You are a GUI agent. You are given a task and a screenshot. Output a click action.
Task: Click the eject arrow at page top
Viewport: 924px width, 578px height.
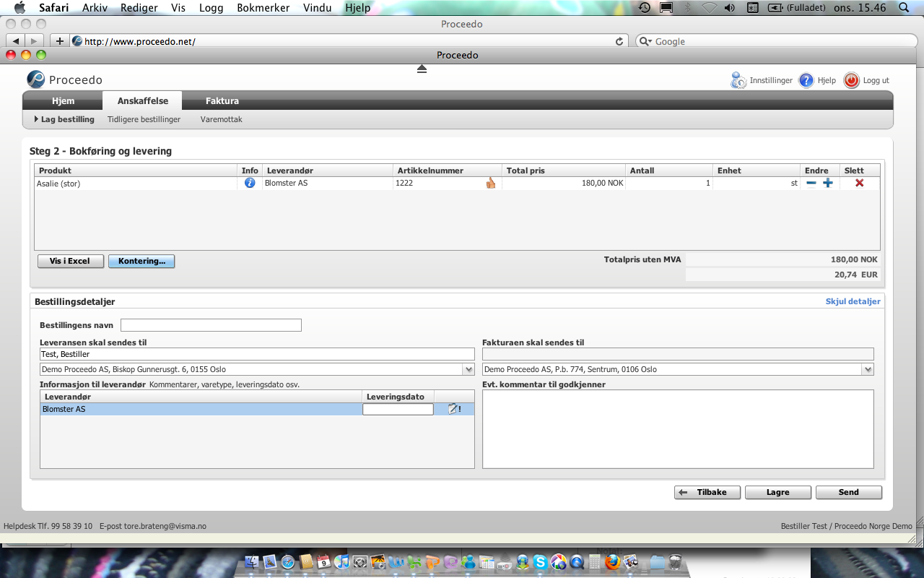click(422, 69)
